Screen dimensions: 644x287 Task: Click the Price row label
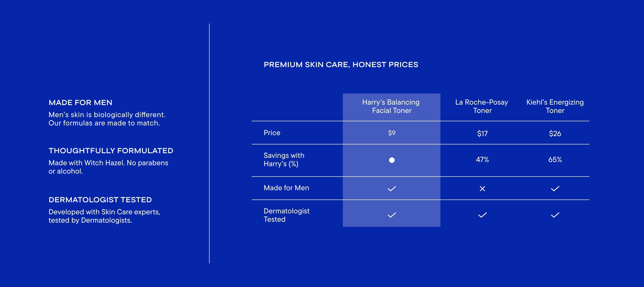pos(272,133)
